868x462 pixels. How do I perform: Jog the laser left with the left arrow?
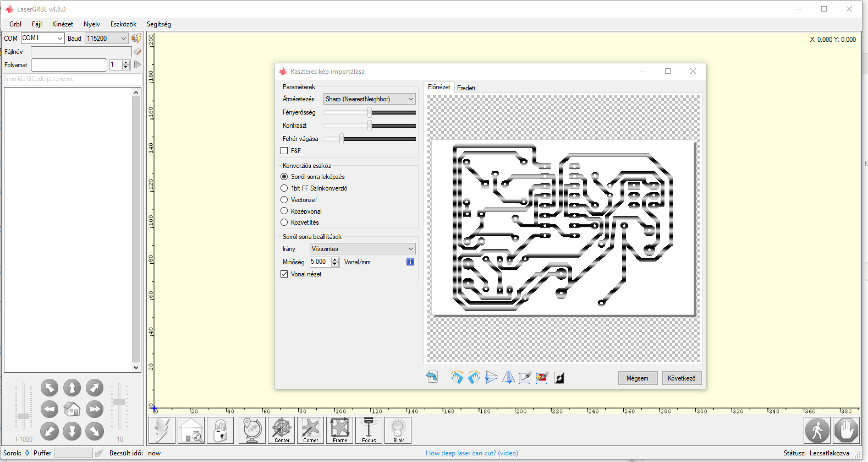tap(50, 409)
